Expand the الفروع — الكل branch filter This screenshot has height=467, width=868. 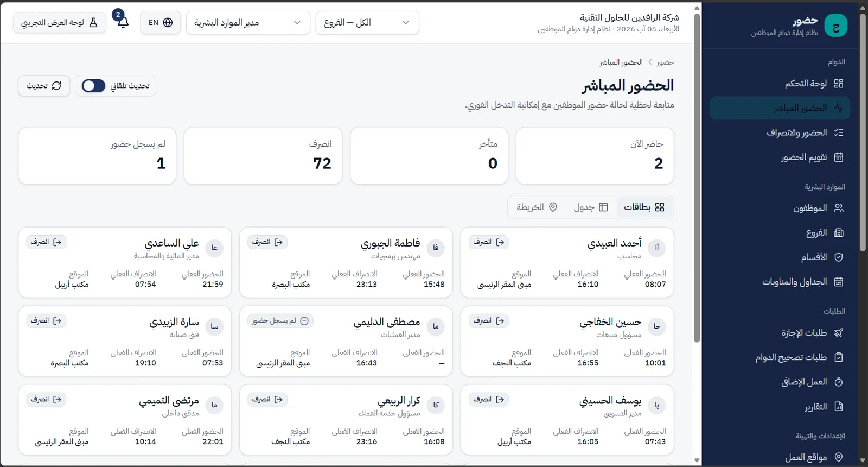pos(367,22)
